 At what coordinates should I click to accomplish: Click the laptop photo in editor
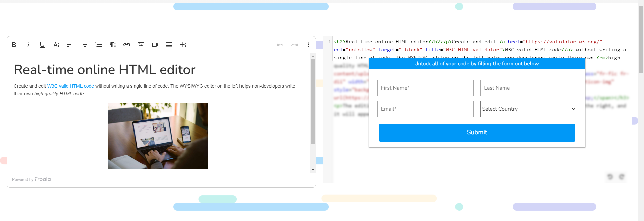pos(158,136)
